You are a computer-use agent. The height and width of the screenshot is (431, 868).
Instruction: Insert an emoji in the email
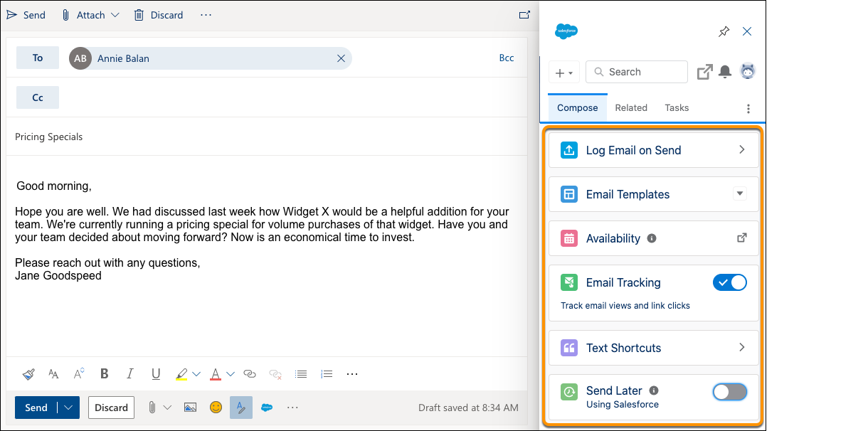pos(216,408)
